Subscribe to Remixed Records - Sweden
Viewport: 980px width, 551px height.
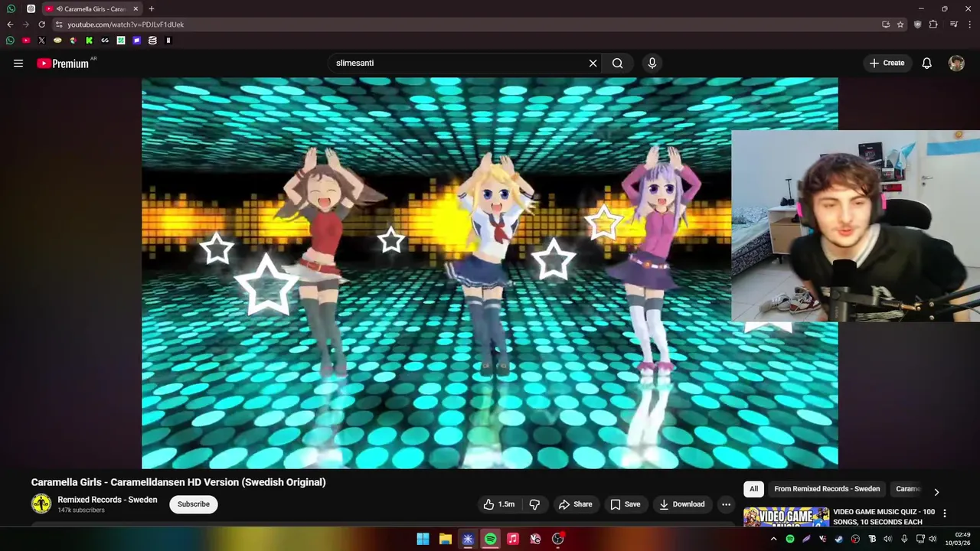[194, 504]
